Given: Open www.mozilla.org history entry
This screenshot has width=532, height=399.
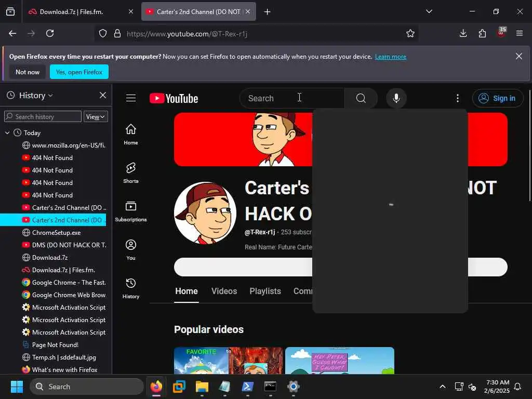Looking at the screenshot, I should click(64, 145).
